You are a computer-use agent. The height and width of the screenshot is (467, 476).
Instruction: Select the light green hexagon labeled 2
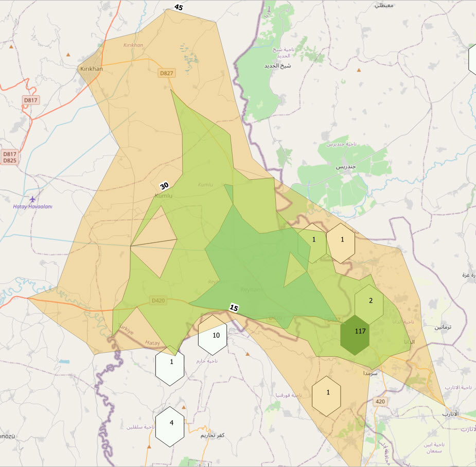click(369, 301)
